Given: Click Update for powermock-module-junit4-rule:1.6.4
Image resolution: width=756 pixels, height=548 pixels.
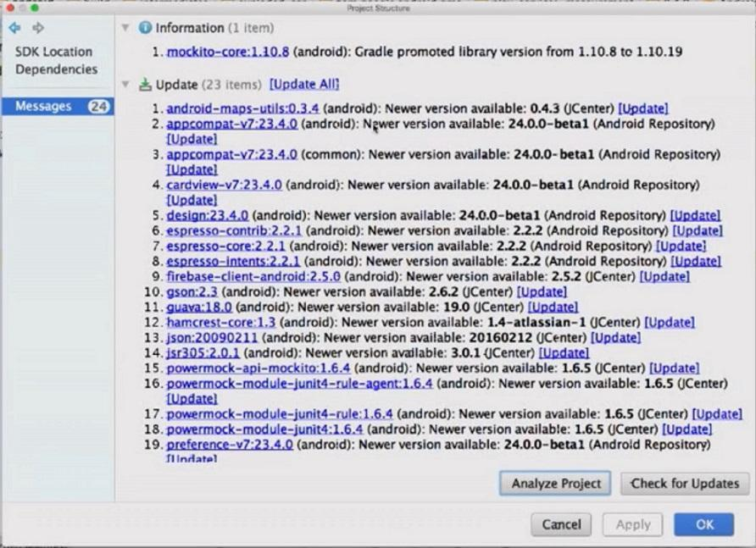Looking at the screenshot, I should click(717, 414).
